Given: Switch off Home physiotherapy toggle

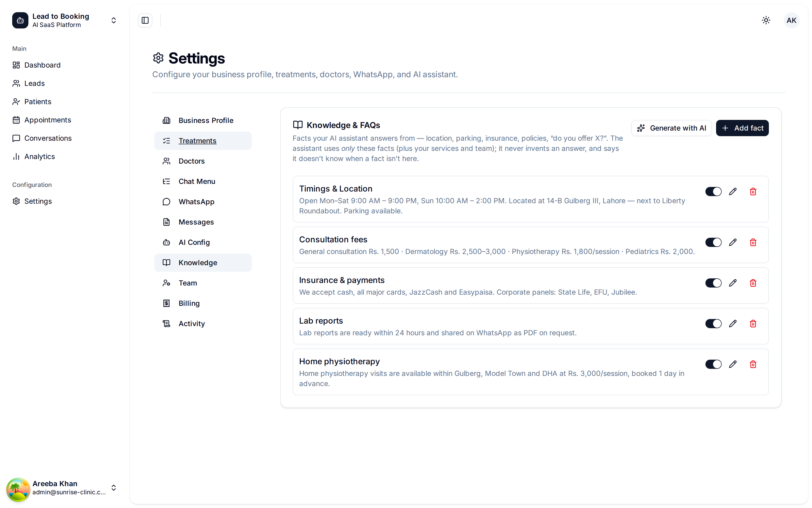Looking at the screenshot, I should [x=713, y=364].
